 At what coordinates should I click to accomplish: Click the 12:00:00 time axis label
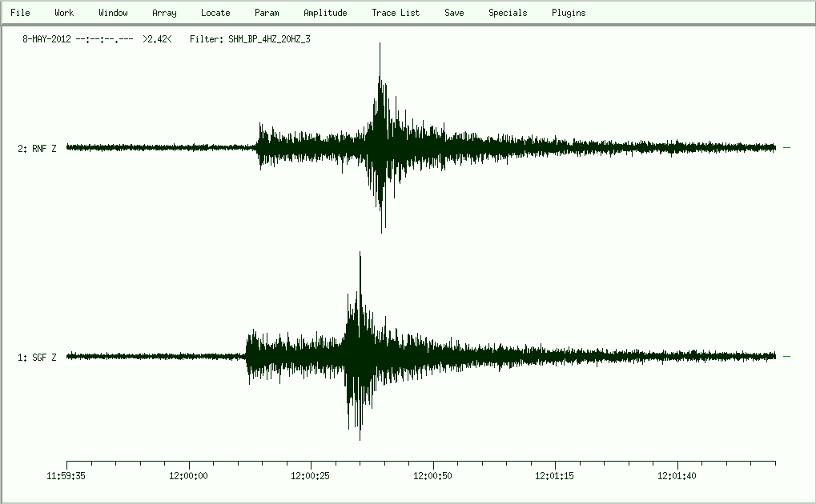coord(189,477)
